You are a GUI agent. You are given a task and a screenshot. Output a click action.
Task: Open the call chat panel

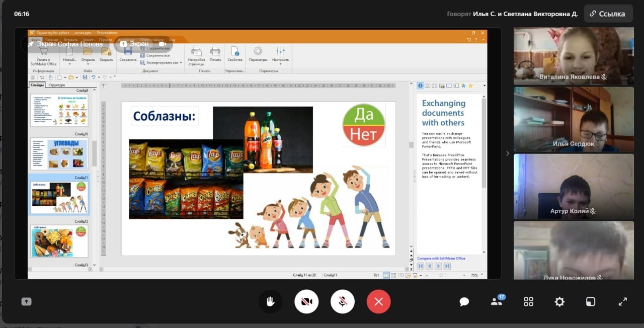point(464,301)
